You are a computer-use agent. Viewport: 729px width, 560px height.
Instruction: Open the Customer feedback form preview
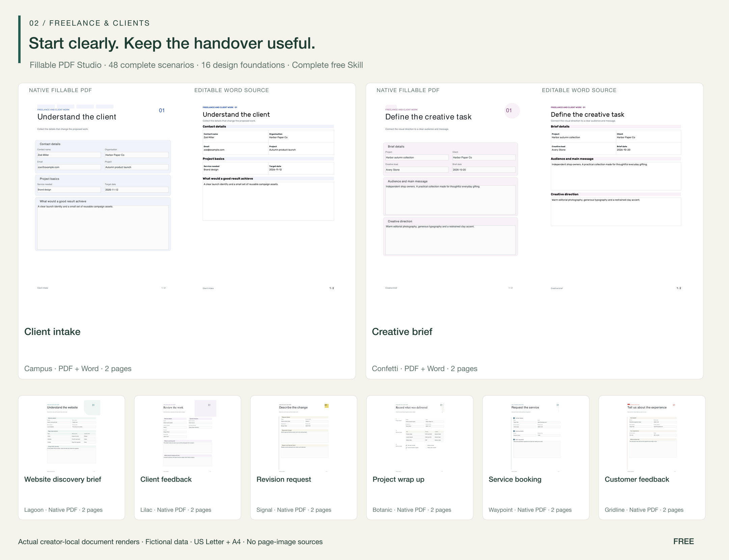[652, 436]
